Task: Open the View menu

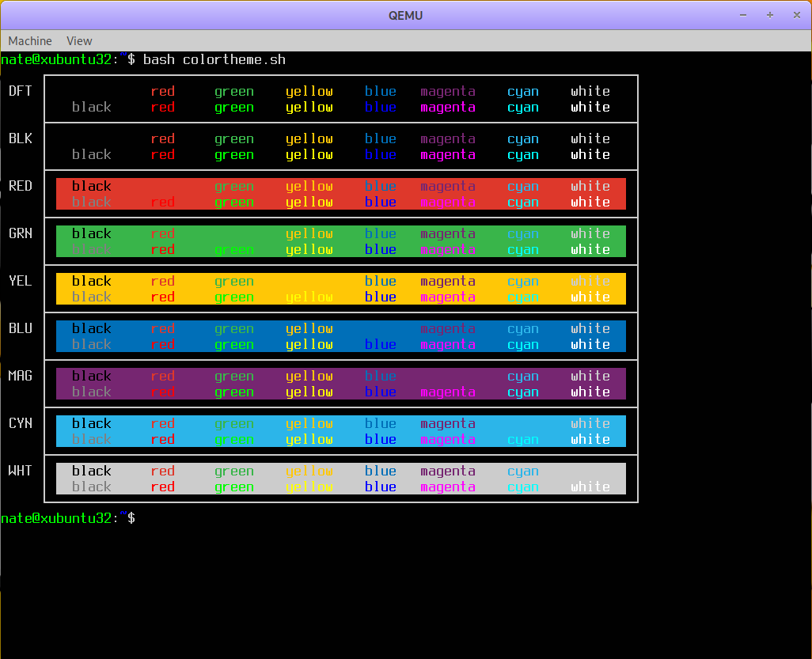Action: (x=79, y=41)
